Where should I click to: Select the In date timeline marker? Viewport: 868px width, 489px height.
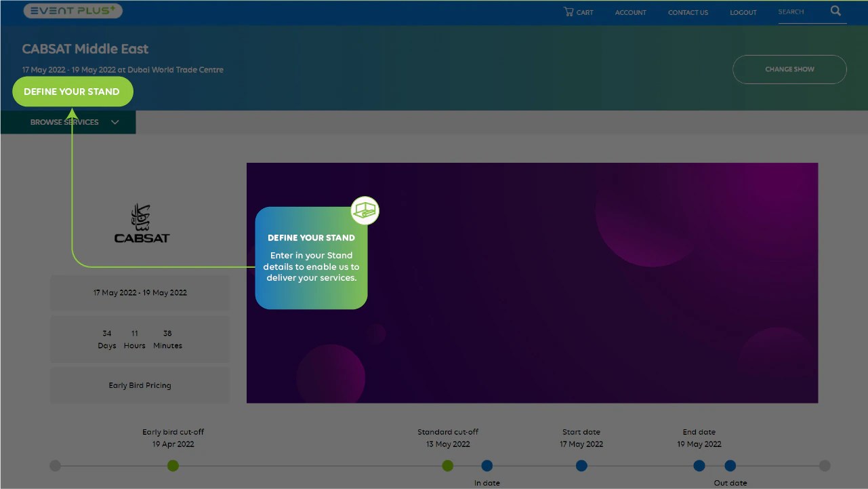pyautogui.click(x=487, y=465)
